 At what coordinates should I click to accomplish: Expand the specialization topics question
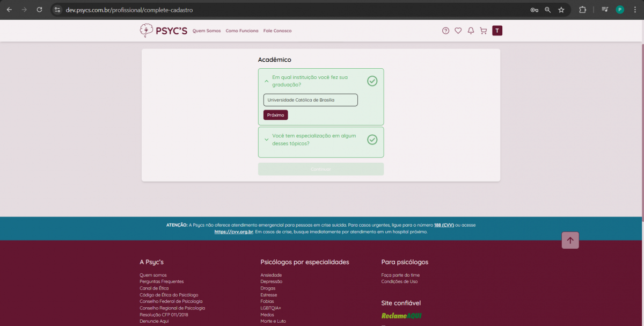pyautogui.click(x=267, y=140)
